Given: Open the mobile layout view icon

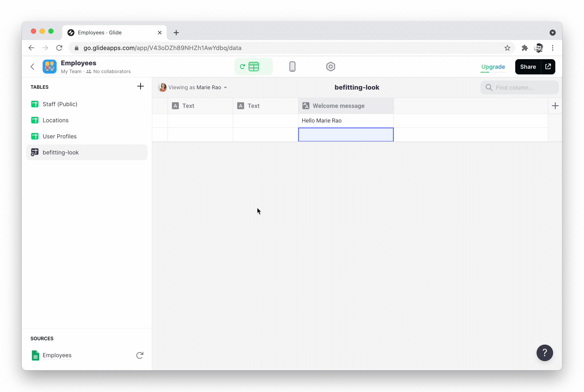Looking at the screenshot, I should pyautogui.click(x=292, y=67).
